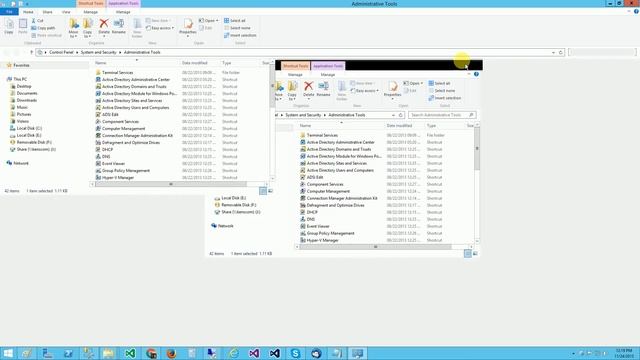Select Application Tools tab in the front window
The width and height of the screenshot is (640, 360).
[x=328, y=66]
